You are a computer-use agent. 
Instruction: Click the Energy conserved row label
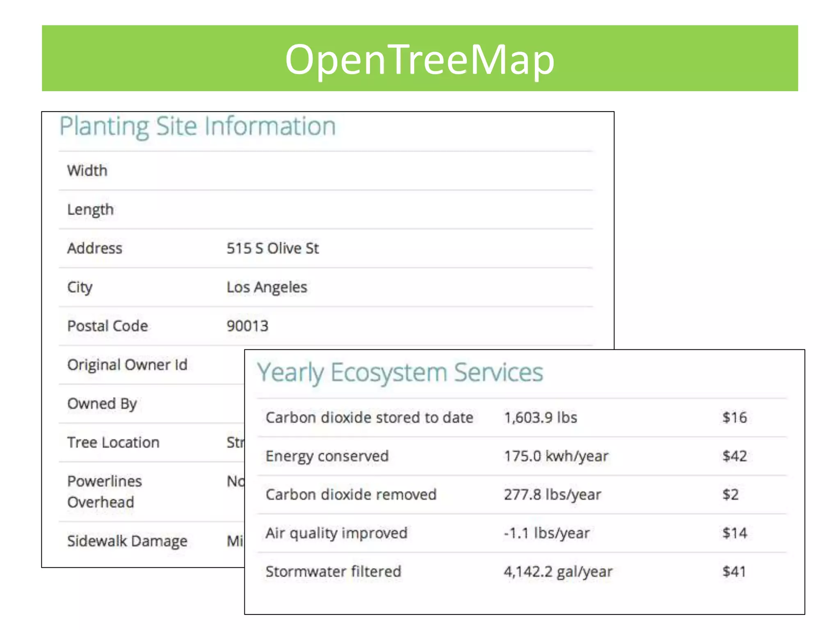tap(327, 456)
